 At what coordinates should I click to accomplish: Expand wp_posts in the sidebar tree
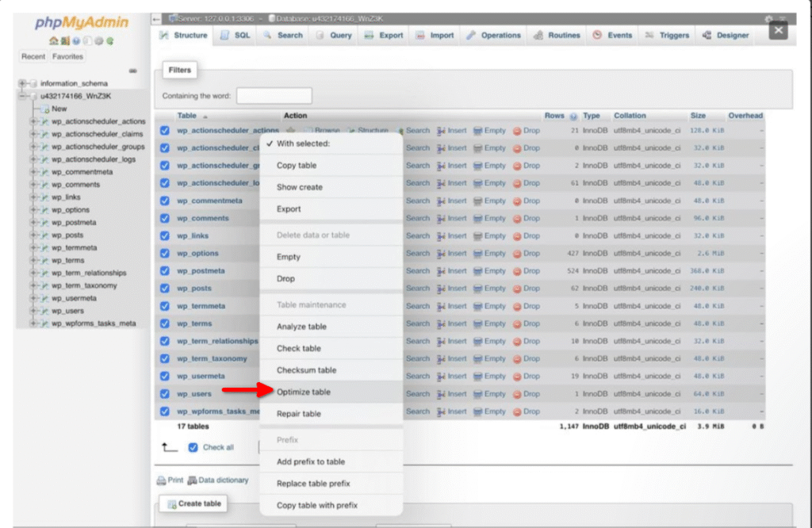point(33,235)
